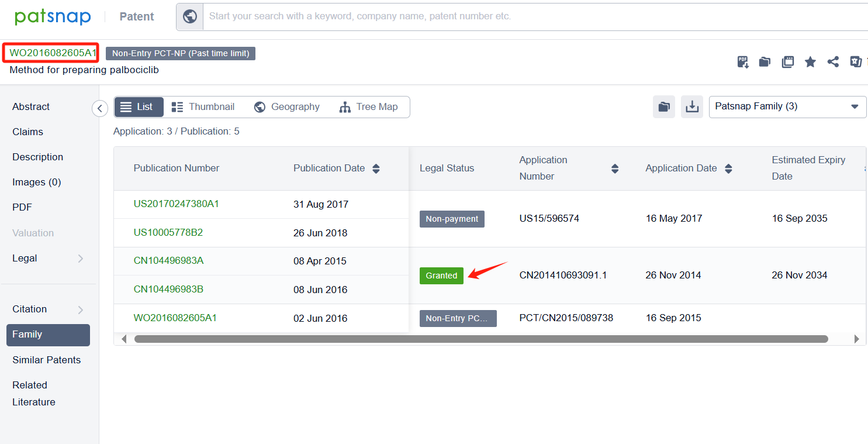Click the star icon to favorite this patent

pyautogui.click(x=810, y=62)
